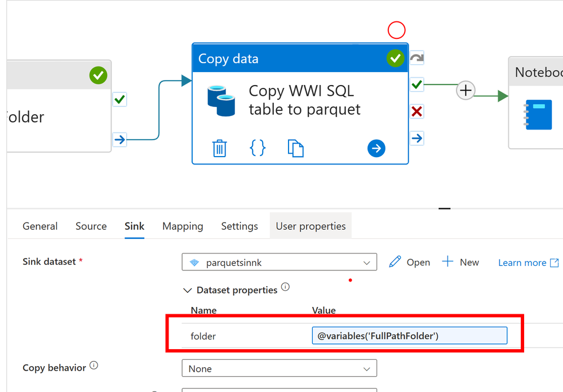The width and height of the screenshot is (563, 392).
Task: Switch to the Mapping tab
Action: pos(183,226)
